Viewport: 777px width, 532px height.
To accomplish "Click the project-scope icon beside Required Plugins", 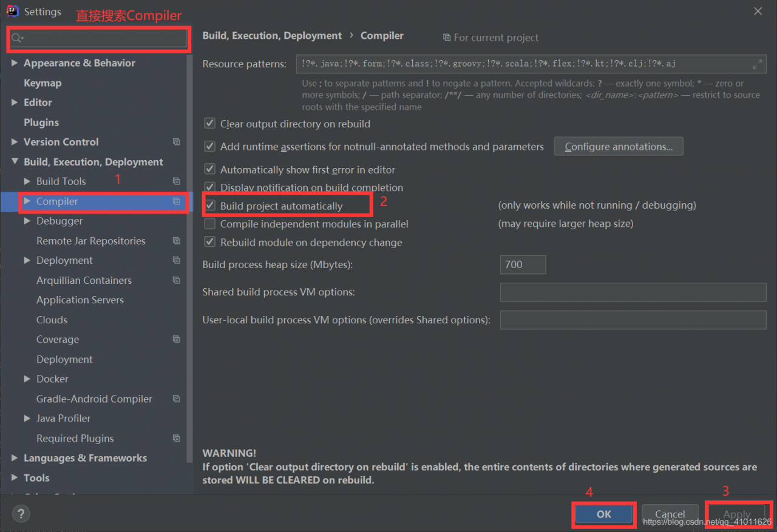I will [x=176, y=439].
